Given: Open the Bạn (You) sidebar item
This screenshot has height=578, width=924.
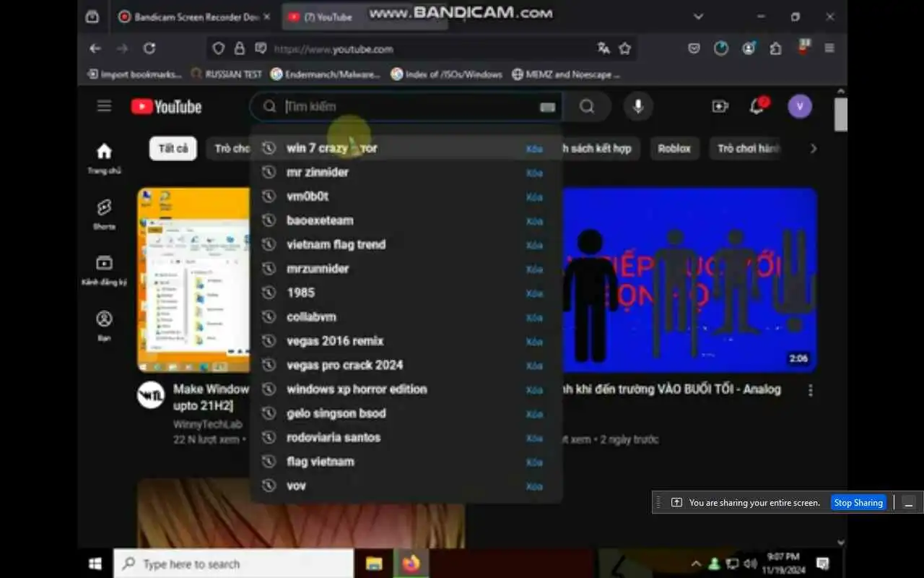Looking at the screenshot, I should click(104, 326).
